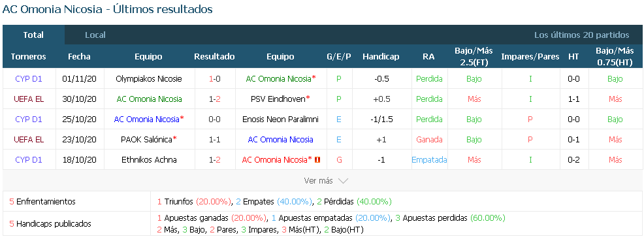
Task: Open the Los últimos 20 partidos selector
Action: coord(581,35)
